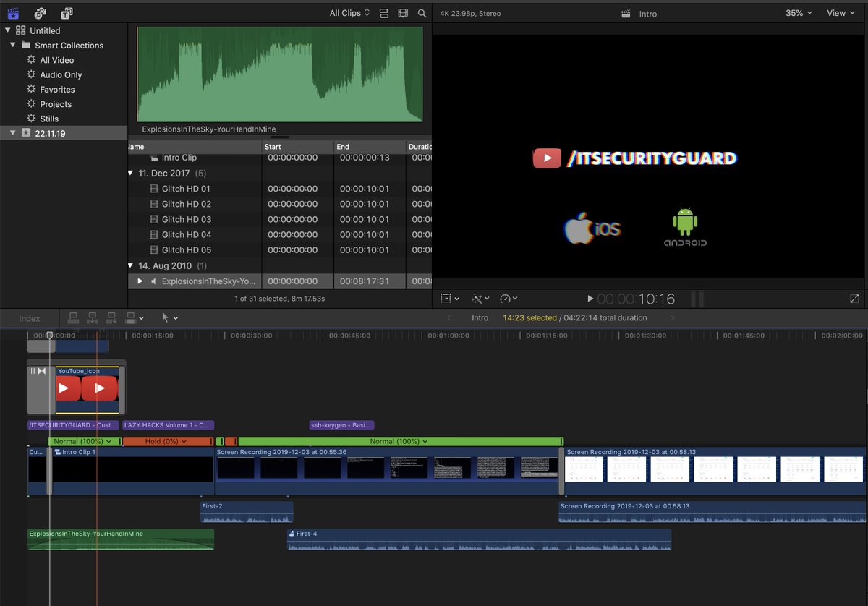Open the viewer View options menu
Image resolution: width=868 pixels, height=606 pixels.
click(840, 13)
